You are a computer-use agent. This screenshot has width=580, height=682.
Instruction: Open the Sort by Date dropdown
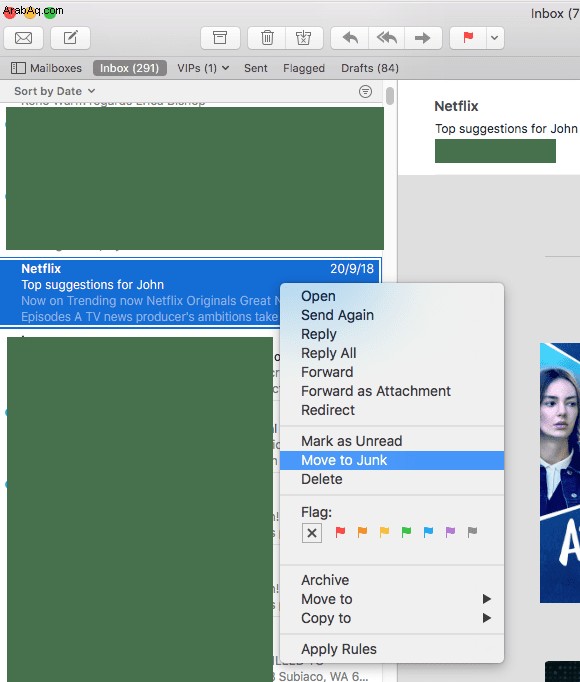(x=54, y=91)
